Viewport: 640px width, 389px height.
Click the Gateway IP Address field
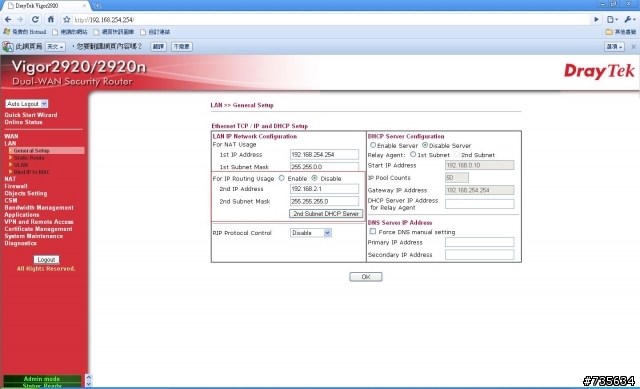[x=480, y=190]
